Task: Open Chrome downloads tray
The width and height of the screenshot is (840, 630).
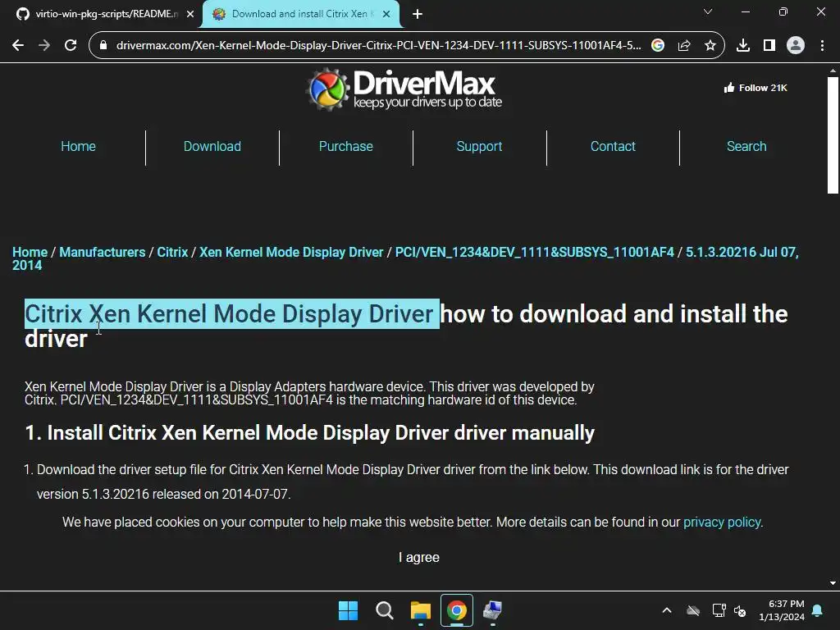Action: 743,46
